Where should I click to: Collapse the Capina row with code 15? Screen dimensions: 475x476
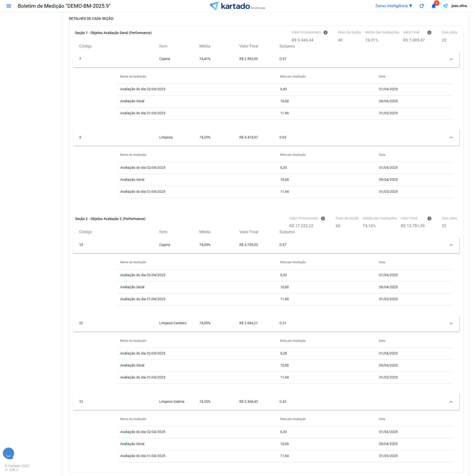[x=451, y=245]
